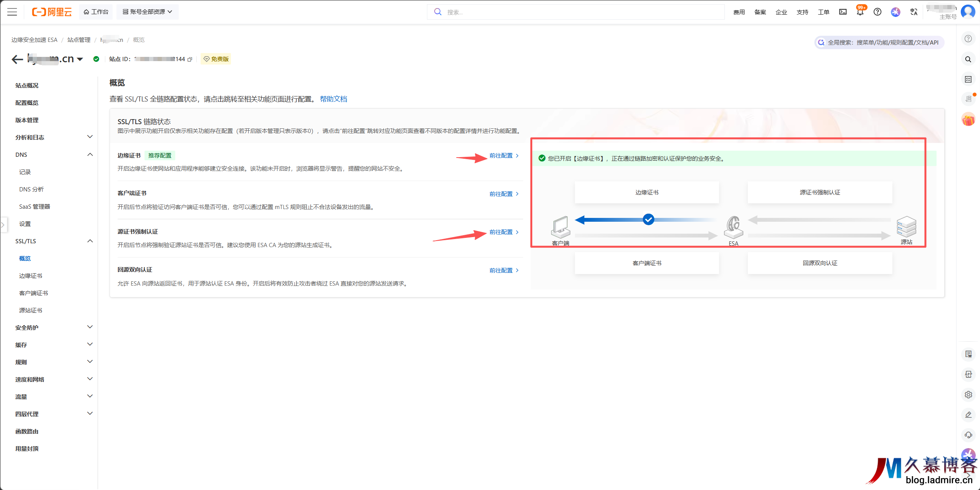Open the site domain switcher dropdown
Screen dimensions: 980x490
(80, 59)
